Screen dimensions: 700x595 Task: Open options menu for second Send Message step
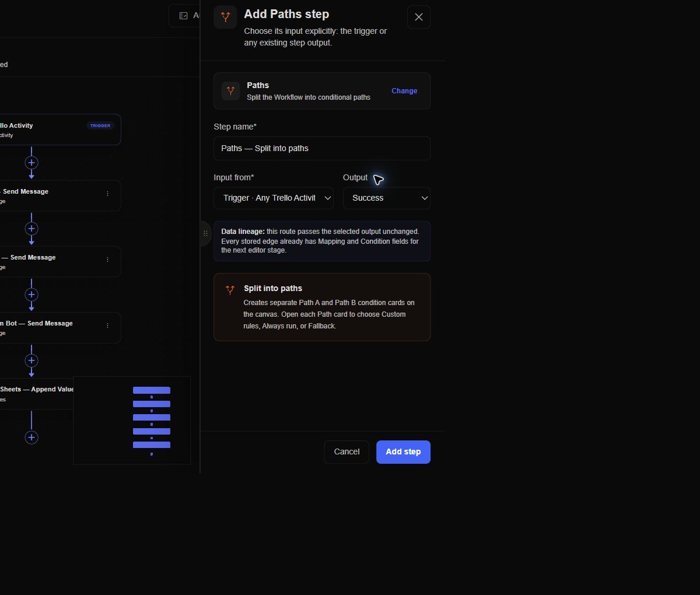[x=107, y=260]
